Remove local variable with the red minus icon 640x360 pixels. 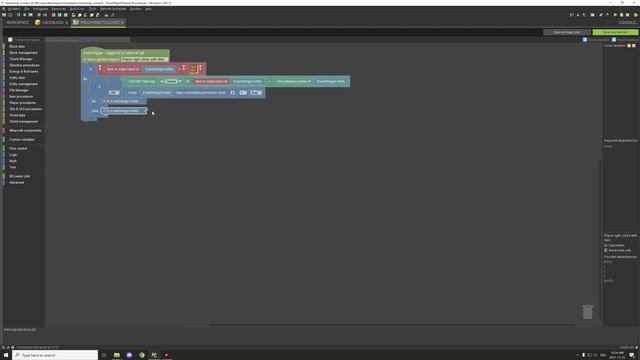[634, 46]
